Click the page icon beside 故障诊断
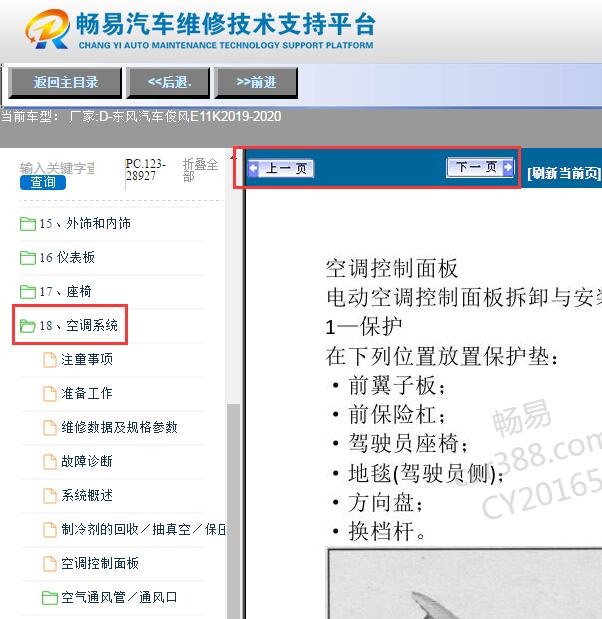Image resolution: width=602 pixels, height=619 pixels. 50,461
